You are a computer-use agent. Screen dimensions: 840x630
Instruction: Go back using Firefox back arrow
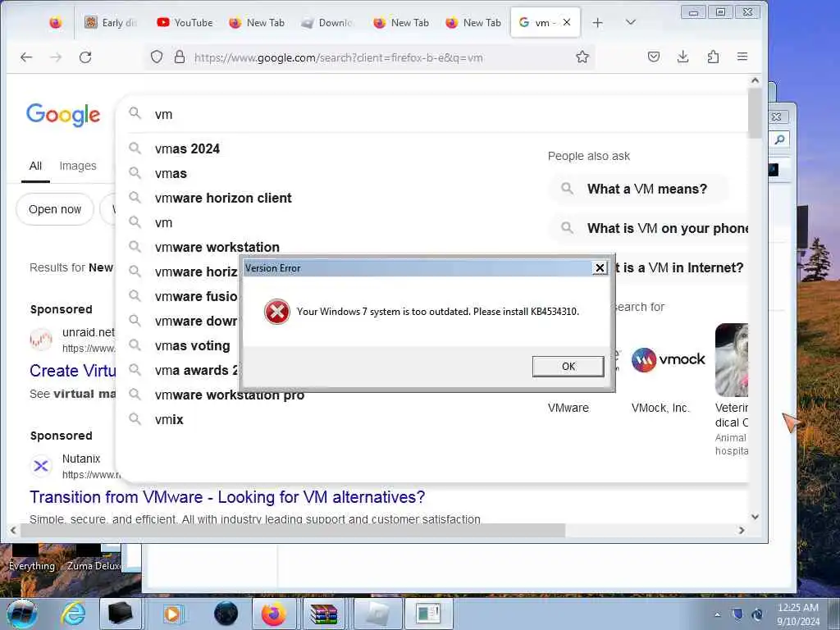(x=26, y=57)
